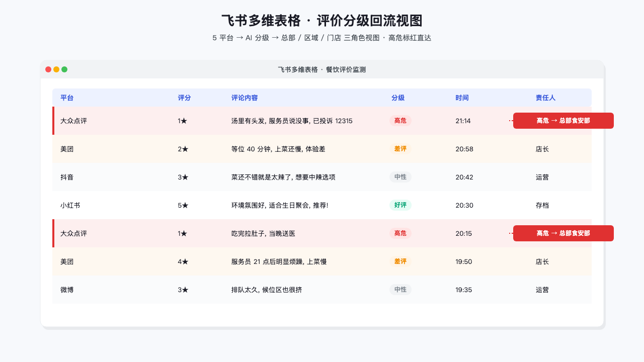This screenshot has height=362, width=644.
Task: Click the 3★ rating in the 微博 row
Action: [x=183, y=290]
